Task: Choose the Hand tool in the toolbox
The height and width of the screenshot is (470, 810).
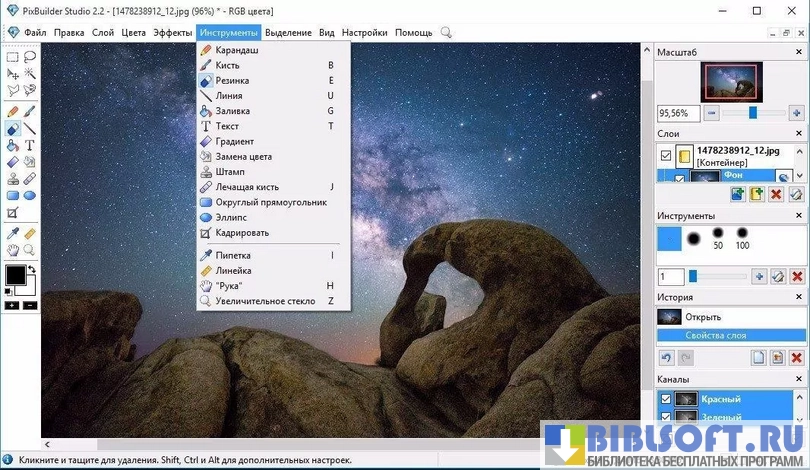Action: 13,250
